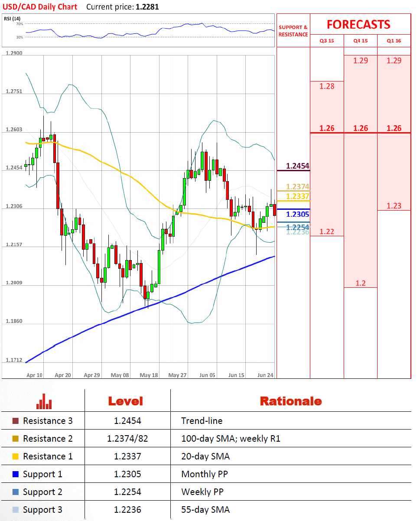420x521 pixels.
Task: Click the 1.2337 level label beside the chart
Action: [x=298, y=196]
